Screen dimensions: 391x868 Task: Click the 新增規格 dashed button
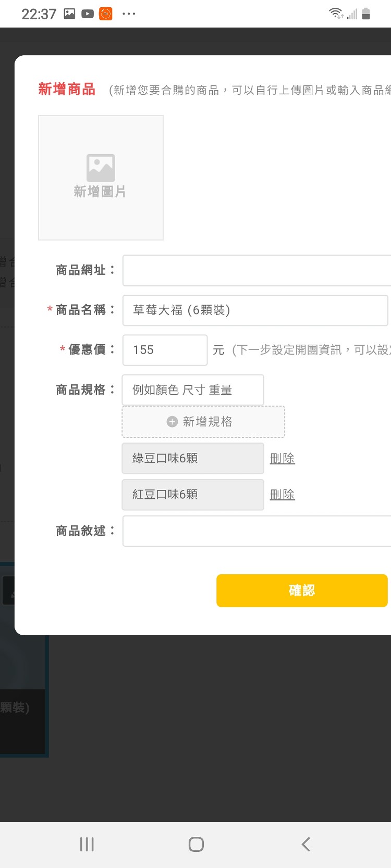pyautogui.click(x=203, y=422)
